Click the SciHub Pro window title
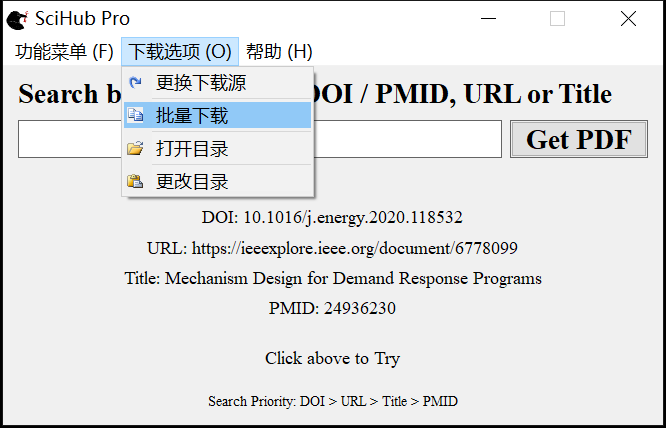 [x=82, y=19]
